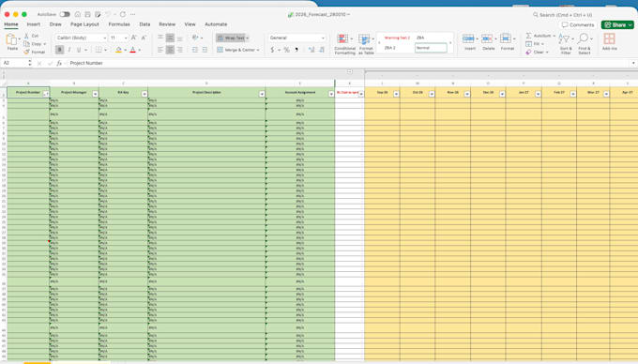The image size is (638, 364).
Task: Open Conditional Formatting
Action: (x=344, y=44)
